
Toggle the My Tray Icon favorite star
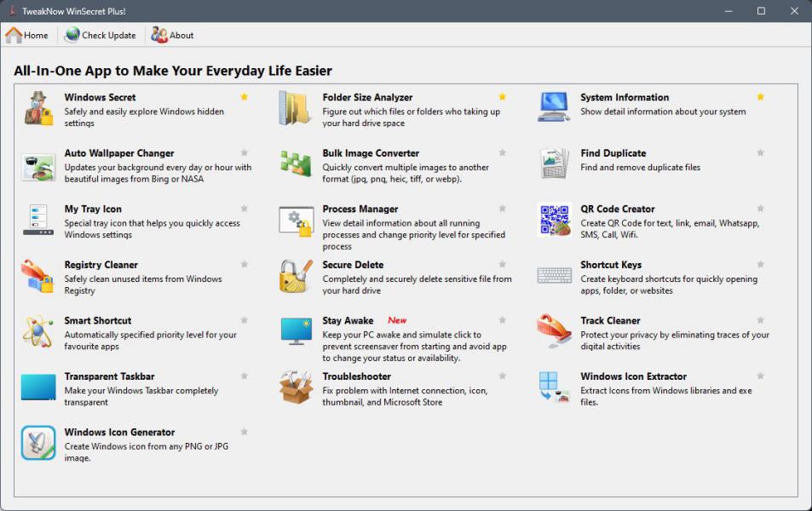[245, 209]
